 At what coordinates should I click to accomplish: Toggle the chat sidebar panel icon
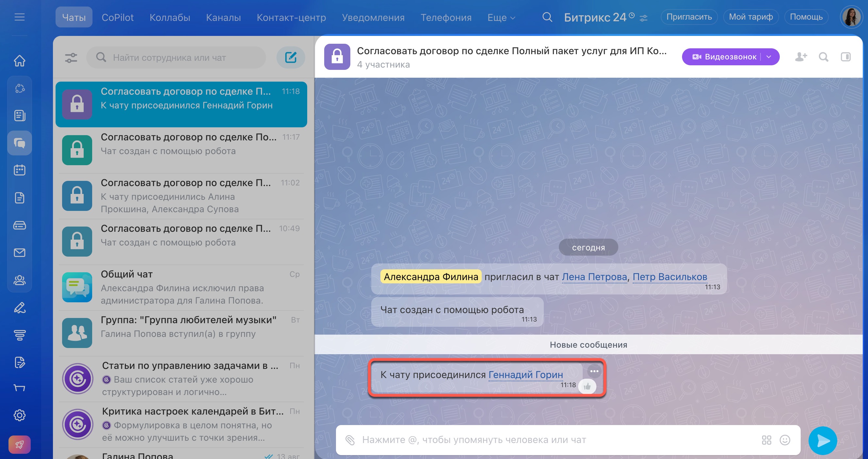(846, 57)
